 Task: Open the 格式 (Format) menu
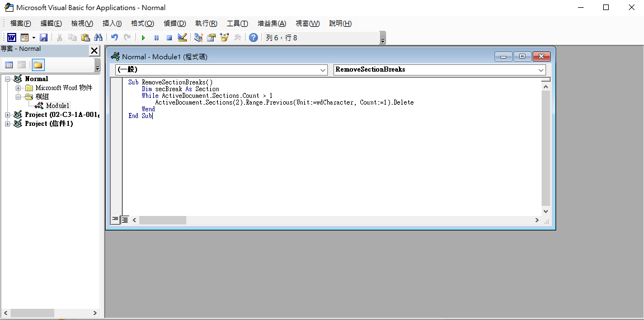coord(143,23)
